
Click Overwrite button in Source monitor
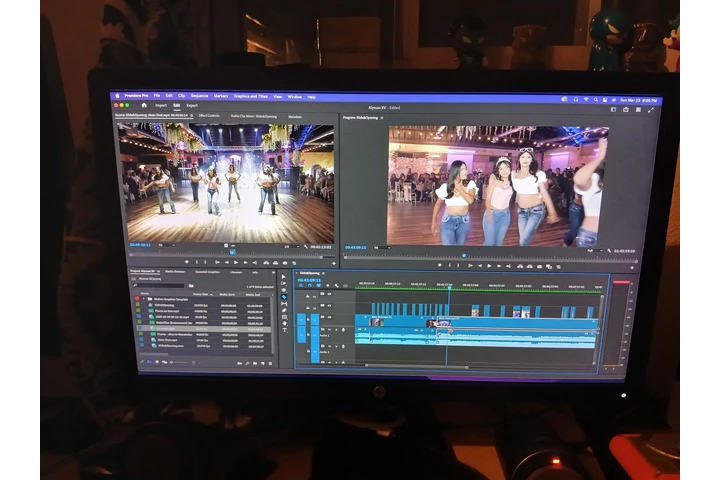pyautogui.click(x=276, y=263)
